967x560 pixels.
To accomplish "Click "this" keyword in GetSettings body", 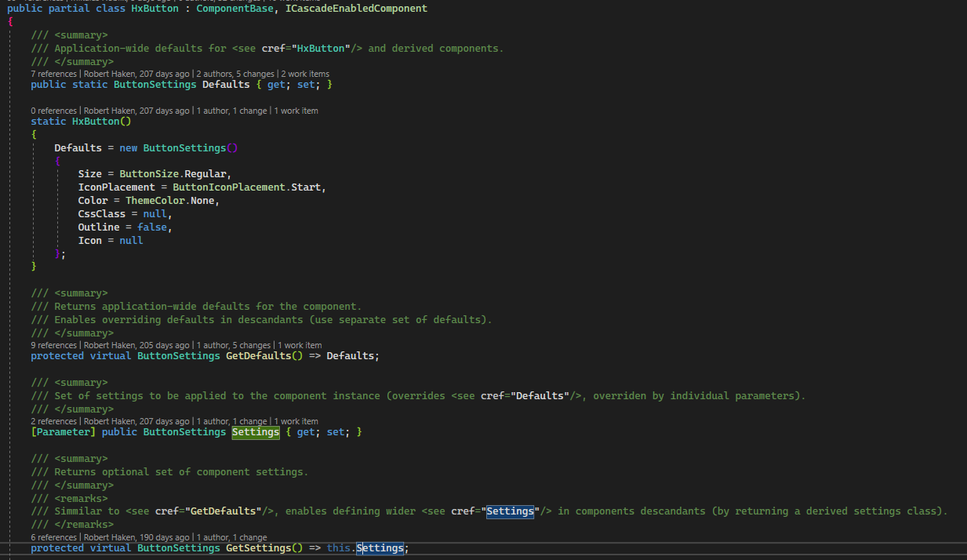I will click(x=339, y=548).
